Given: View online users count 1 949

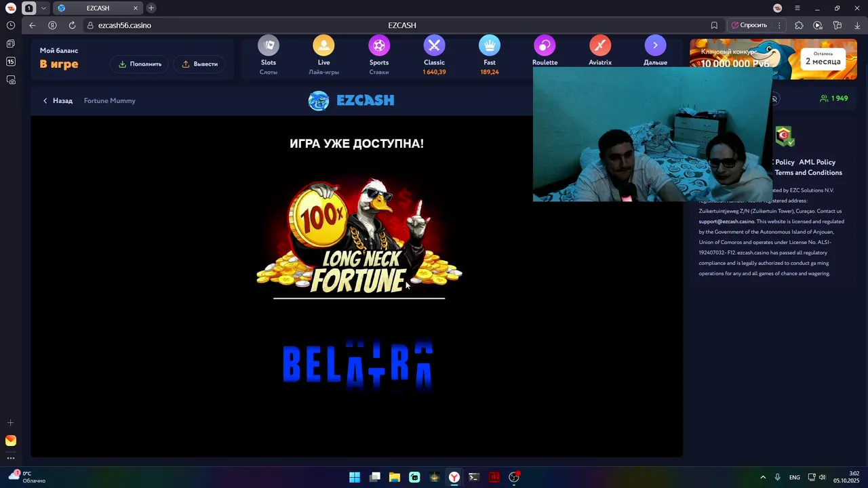Looking at the screenshot, I should point(834,98).
